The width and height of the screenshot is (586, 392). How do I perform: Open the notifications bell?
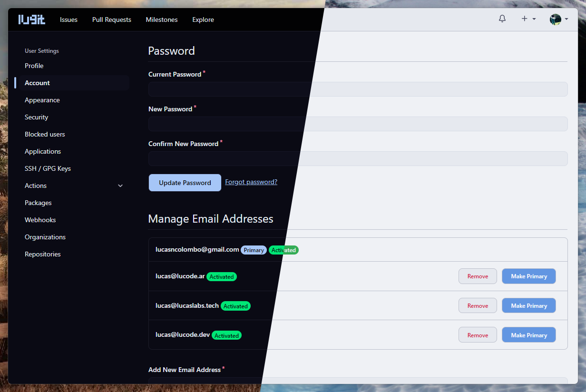[x=502, y=19]
